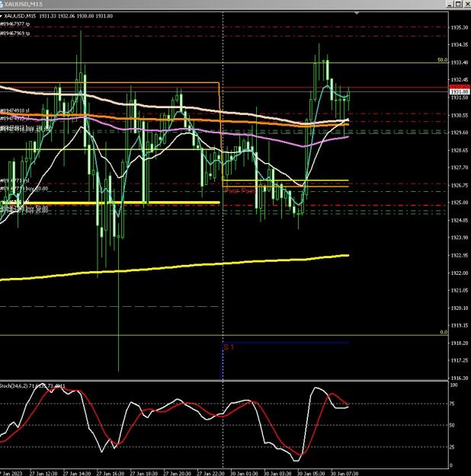Click the S 1 support label
Image resolution: width=471 pixels, height=476 pixels.
pyautogui.click(x=229, y=347)
